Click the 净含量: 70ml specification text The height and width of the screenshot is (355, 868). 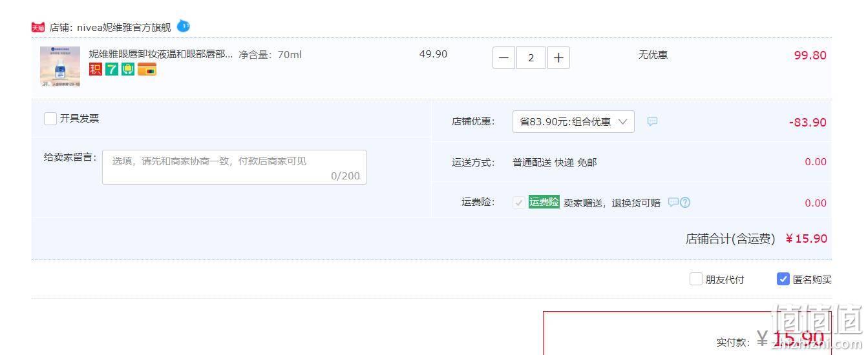click(270, 54)
